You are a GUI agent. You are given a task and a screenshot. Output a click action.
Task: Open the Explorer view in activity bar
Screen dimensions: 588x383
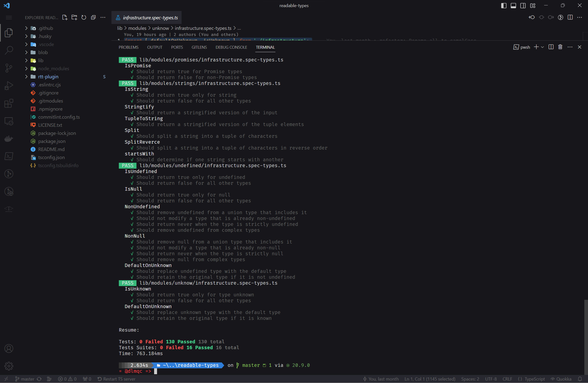9,33
